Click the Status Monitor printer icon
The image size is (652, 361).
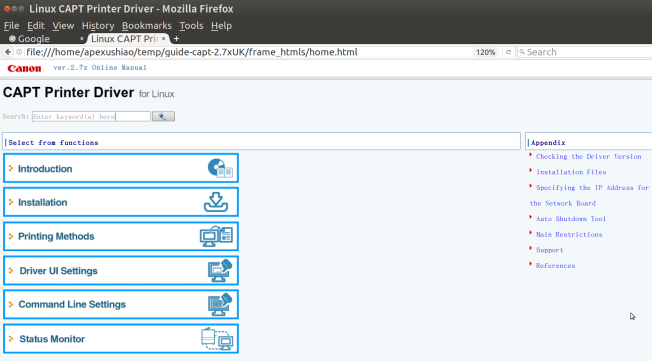tap(217, 339)
